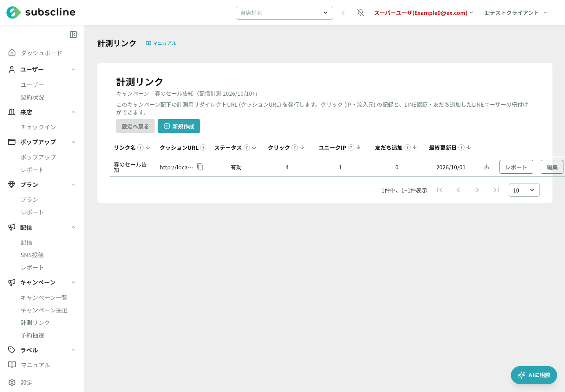Open the スーパーユーザ account menu
Viewport: 565px width, 392px height.
click(424, 13)
